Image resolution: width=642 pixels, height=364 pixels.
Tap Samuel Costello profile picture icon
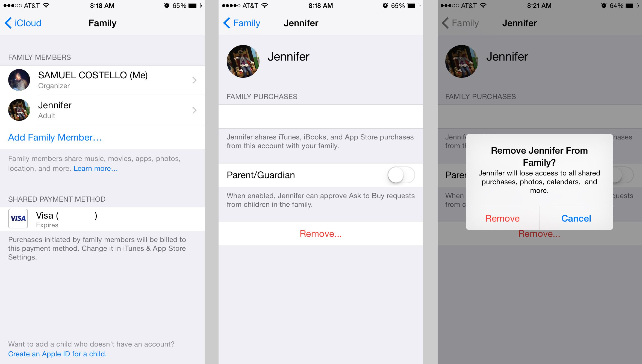[x=19, y=80]
